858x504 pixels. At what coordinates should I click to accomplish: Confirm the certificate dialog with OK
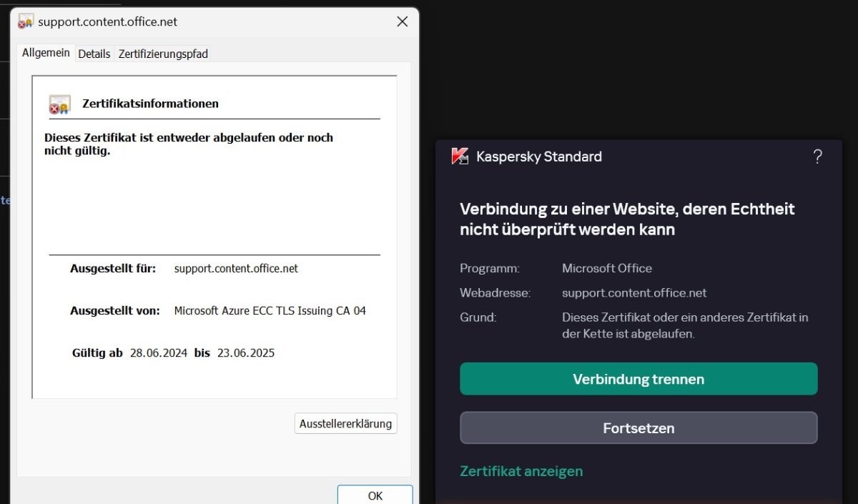tap(375, 495)
